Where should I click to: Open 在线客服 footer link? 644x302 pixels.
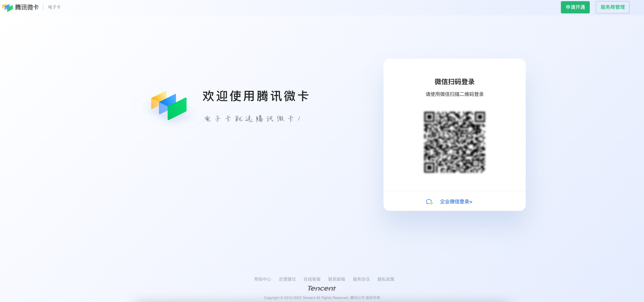(312, 279)
